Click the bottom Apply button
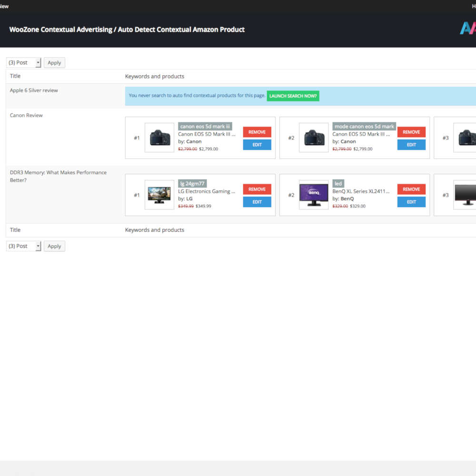Screen dimensions: 476x476 click(x=54, y=246)
